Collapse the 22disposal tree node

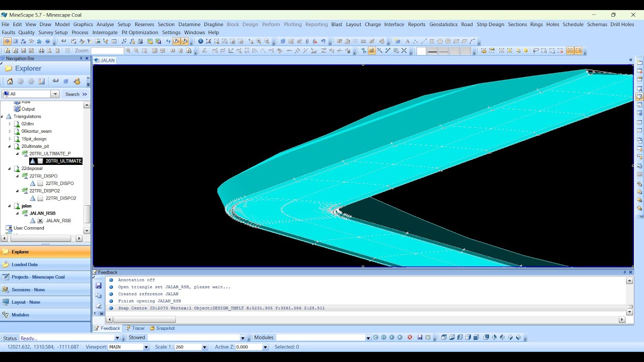(10, 168)
